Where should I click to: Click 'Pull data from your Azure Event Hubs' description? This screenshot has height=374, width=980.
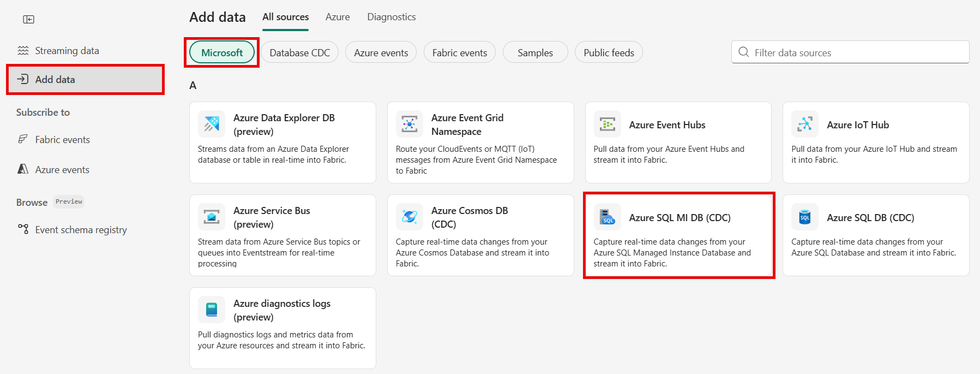(669, 155)
